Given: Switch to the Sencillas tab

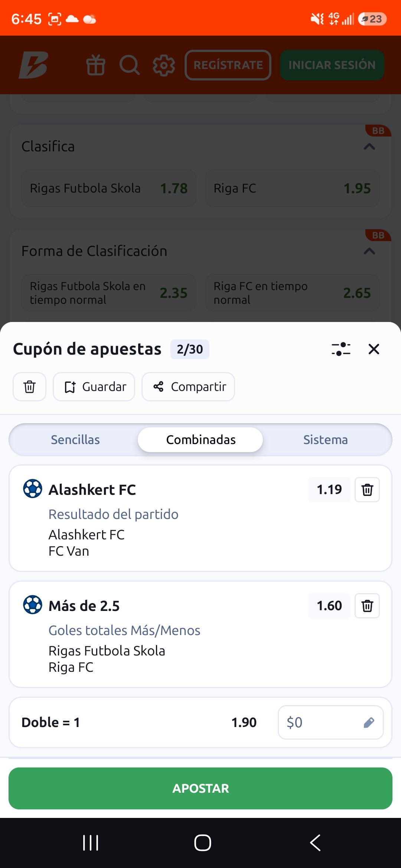Looking at the screenshot, I should pos(75,440).
